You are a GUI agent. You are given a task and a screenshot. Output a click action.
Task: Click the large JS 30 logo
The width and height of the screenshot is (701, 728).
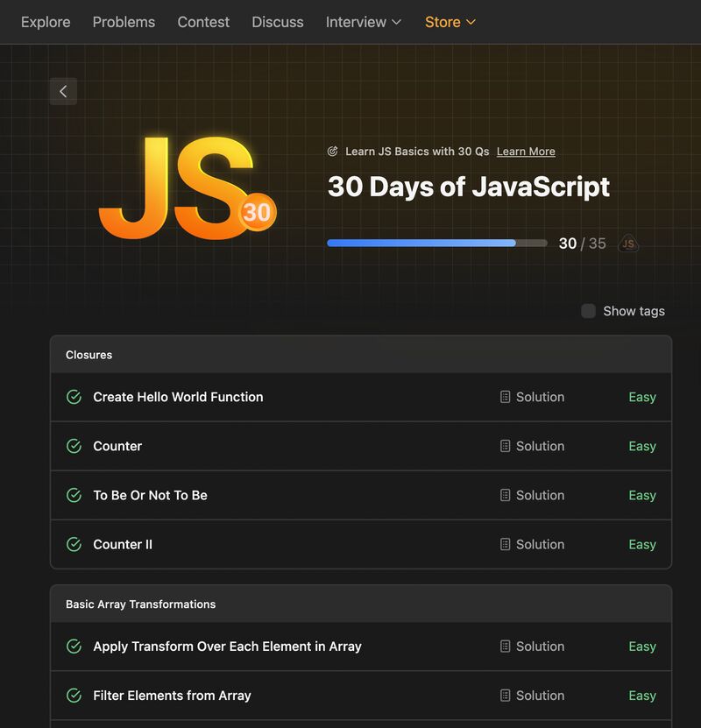(x=187, y=187)
